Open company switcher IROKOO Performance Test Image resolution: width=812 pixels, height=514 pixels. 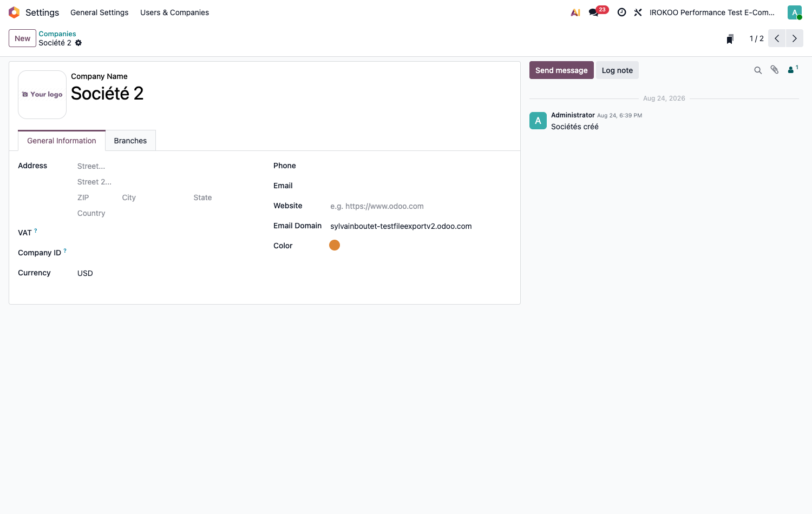click(x=712, y=12)
